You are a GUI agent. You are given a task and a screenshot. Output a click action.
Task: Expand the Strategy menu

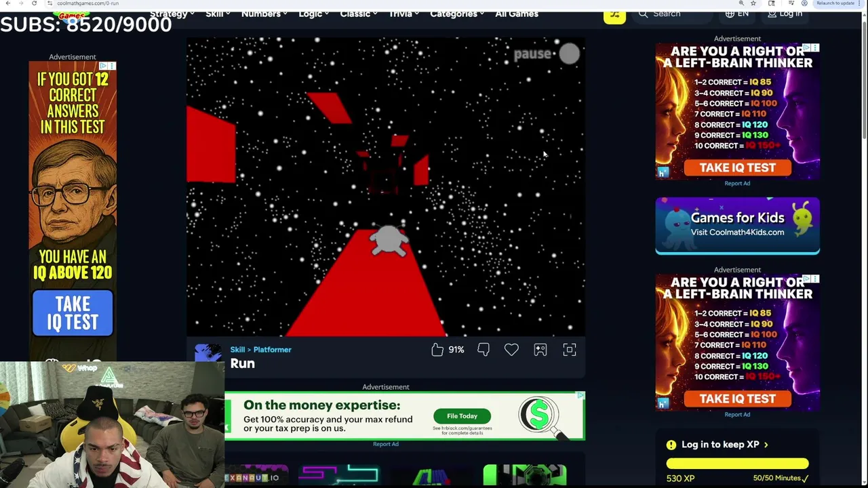tap(172, 14)
